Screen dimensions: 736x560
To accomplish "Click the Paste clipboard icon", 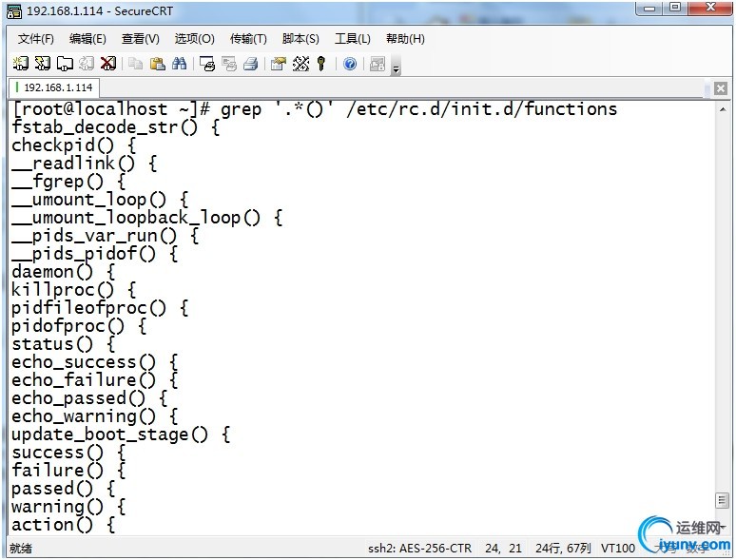I will point(157,64).
